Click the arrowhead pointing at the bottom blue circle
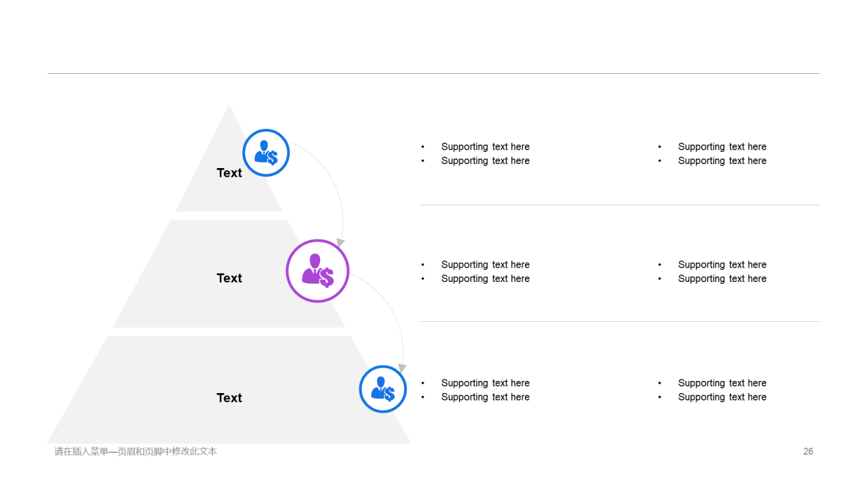Image resolution: width=868 pixels, height=488 pixels. (x=402, y=367)
